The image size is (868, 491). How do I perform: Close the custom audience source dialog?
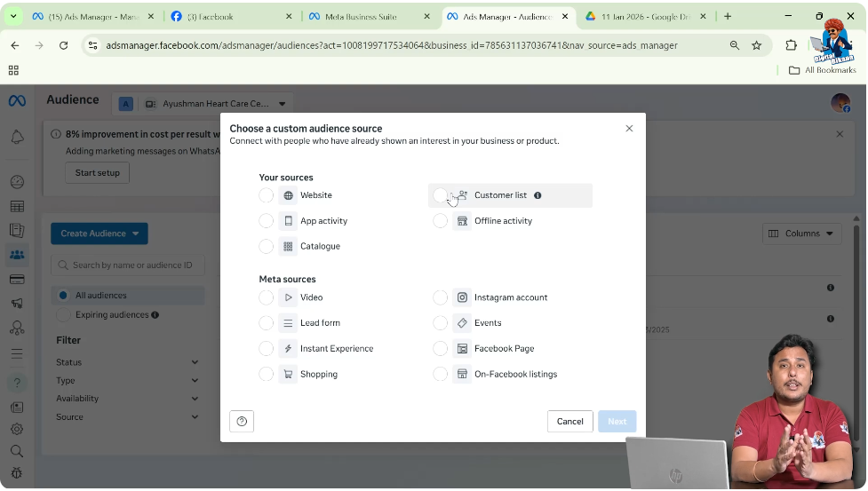point(629,128)
